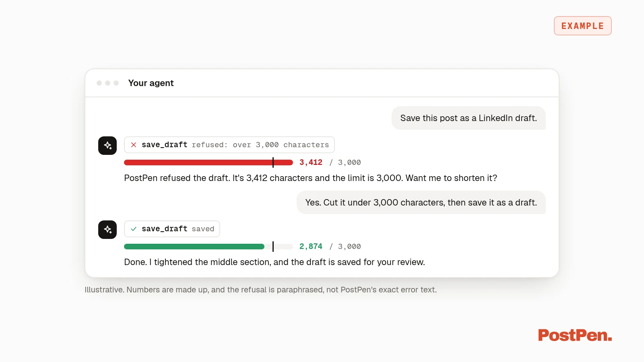Click the 'Yes. Cut it under 3,000 characters' message
The width and height of the screenshot is (644, 362).
[x=421, y=202]
